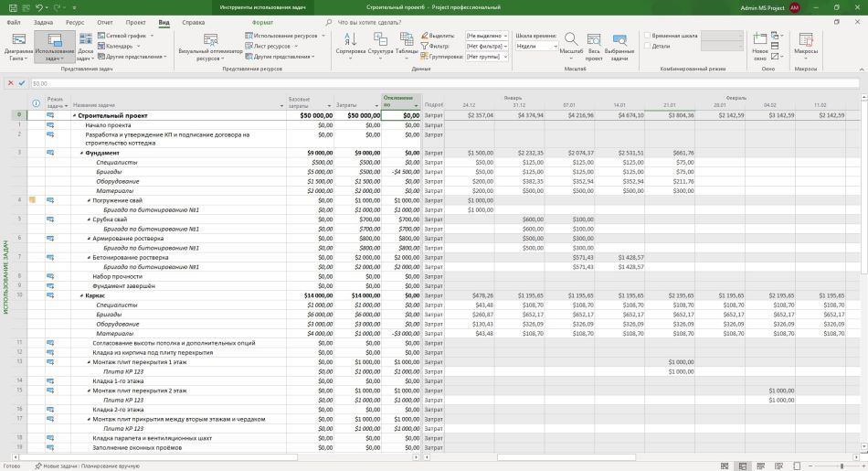The image size is (868, 471).
Task: Click zoom in plus button in status bar
Action: click(862, 466)
